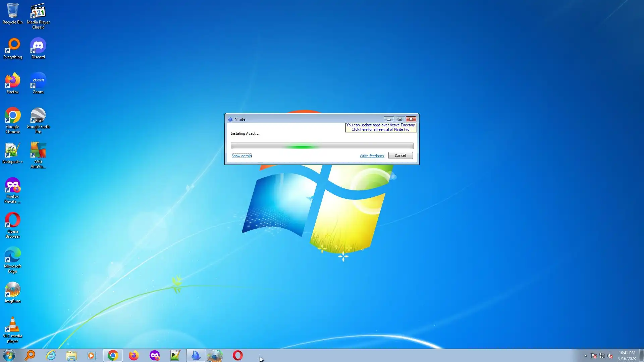Viewport: 644px width, 362px height.
Task: Open Media Player Classic desktop icon
Action: tap(38, 15)
